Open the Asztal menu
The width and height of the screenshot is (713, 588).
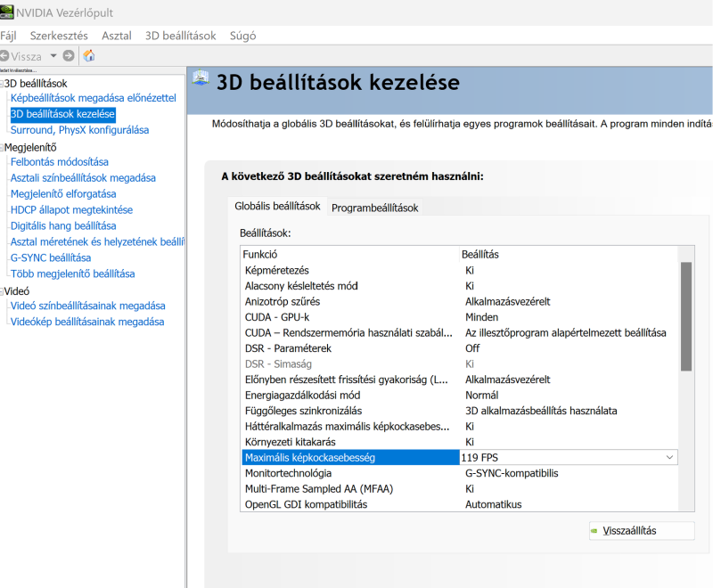[117, 36]
